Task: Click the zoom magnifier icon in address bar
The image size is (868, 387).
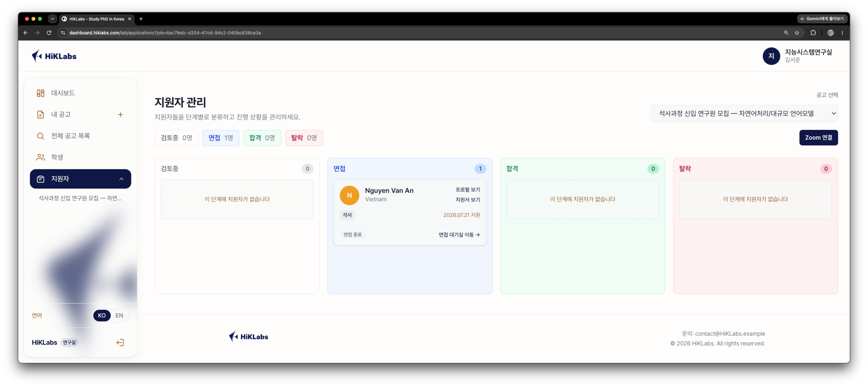Action: pos(786,33)
